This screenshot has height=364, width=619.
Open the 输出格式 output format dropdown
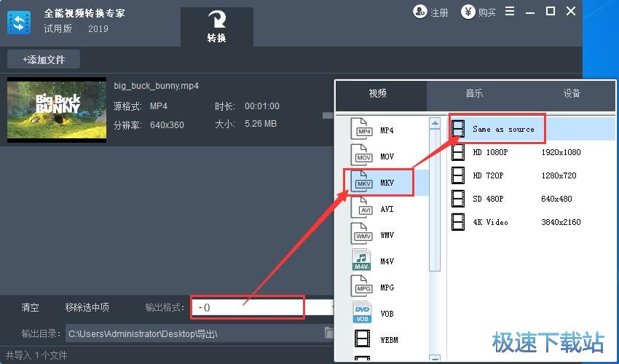click(x=262, y=306)
